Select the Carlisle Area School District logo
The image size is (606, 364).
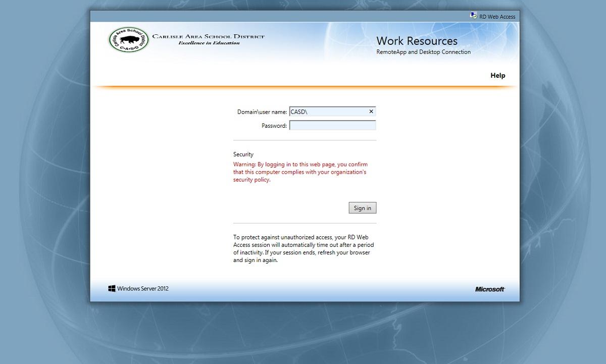coord(187,39)
